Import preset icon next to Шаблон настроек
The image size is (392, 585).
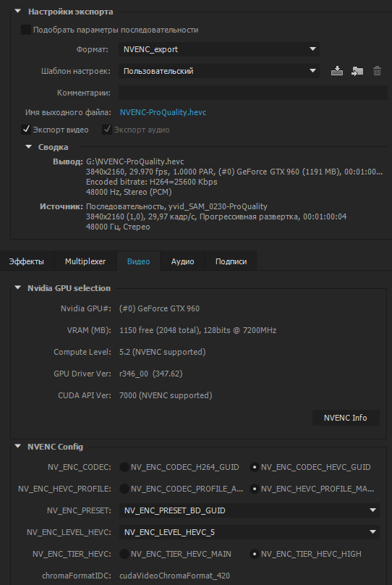[357, 71]
